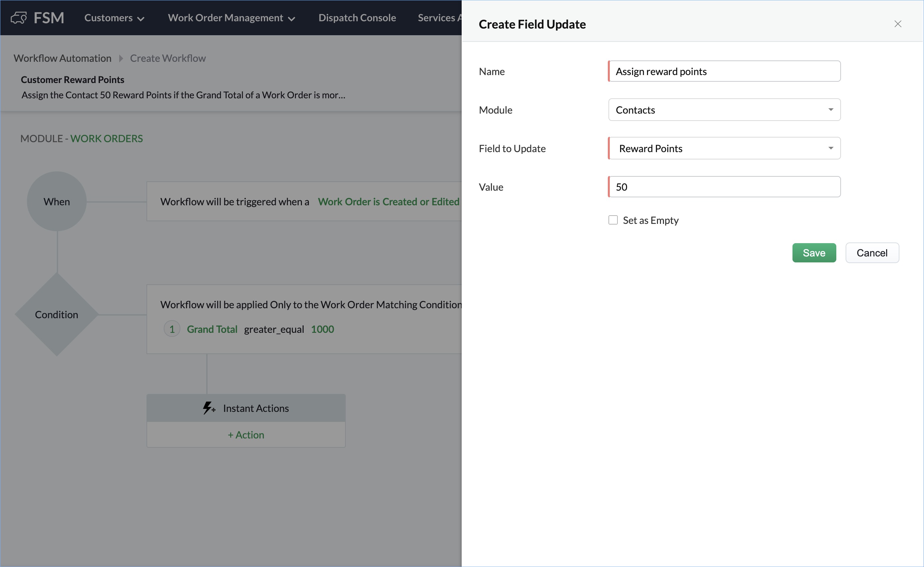This screenshot has width=924, height=567.
Task: Open Work Order Management menu
Action: [x=231, y=18]
